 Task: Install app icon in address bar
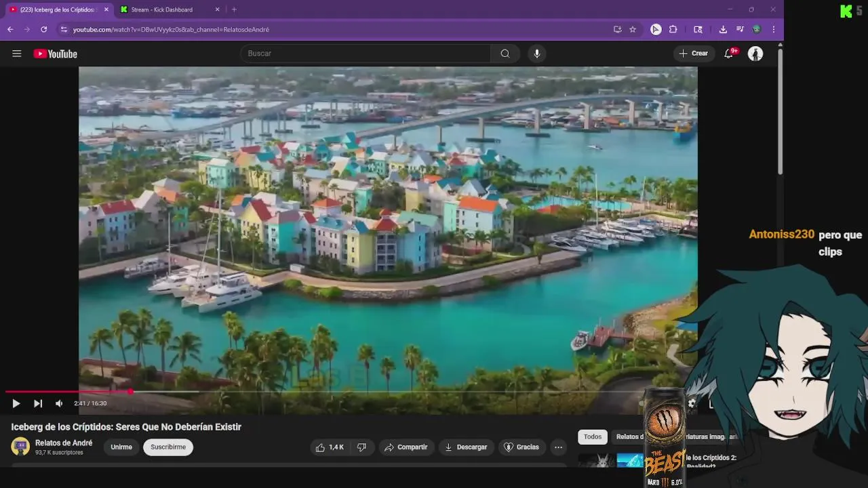click(x=618, y=30)
